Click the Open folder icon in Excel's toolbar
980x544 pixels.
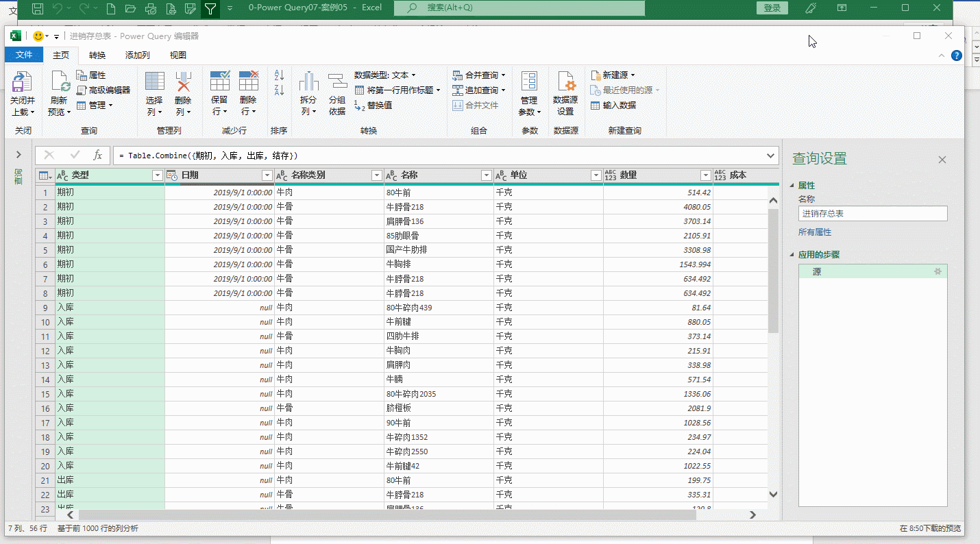131,8
